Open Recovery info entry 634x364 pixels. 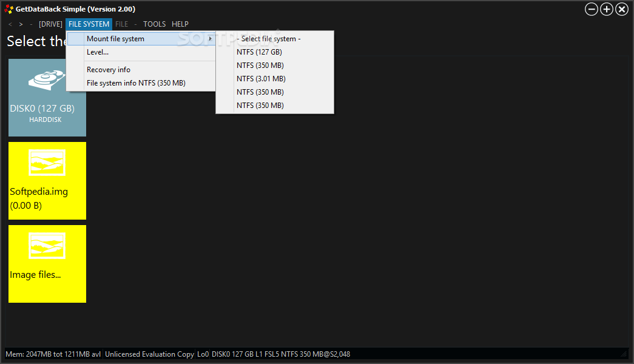tap(141, 70)
